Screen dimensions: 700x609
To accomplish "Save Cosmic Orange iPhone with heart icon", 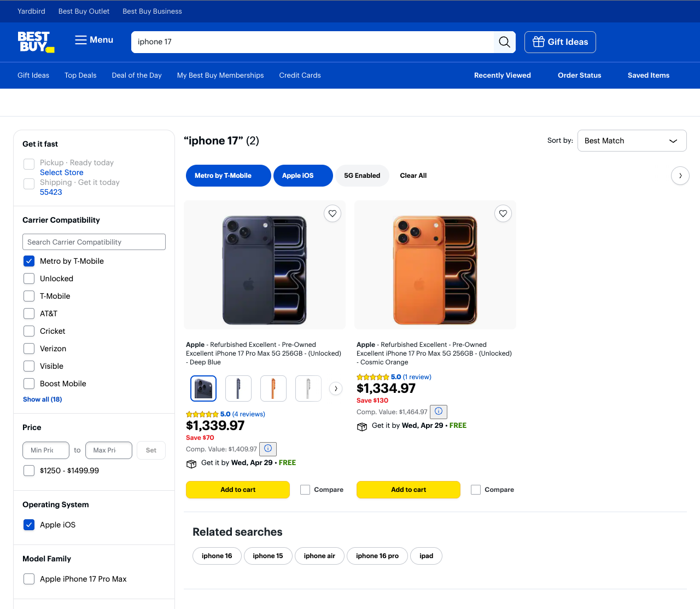I will pyautogui.click(x=503, y=213).
